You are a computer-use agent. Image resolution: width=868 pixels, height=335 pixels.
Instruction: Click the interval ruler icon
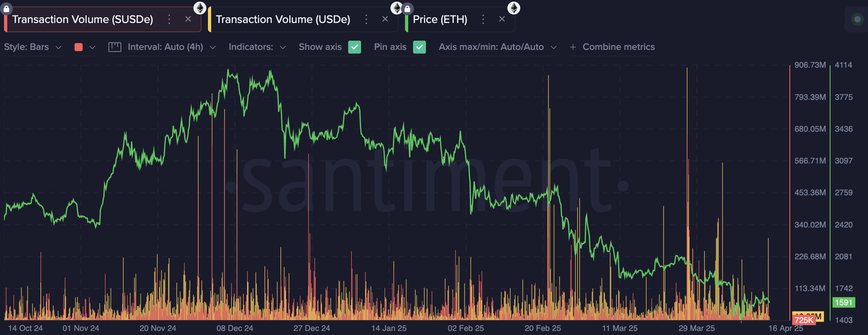[114, 47]
